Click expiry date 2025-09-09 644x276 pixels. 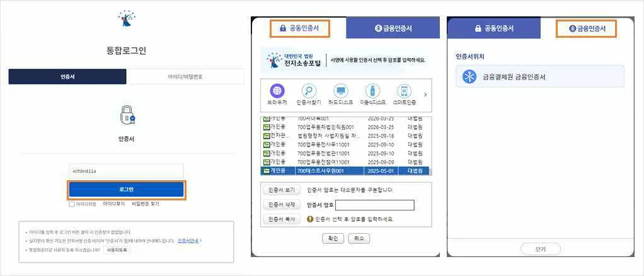pyautogui.click(x=381, y=162)
